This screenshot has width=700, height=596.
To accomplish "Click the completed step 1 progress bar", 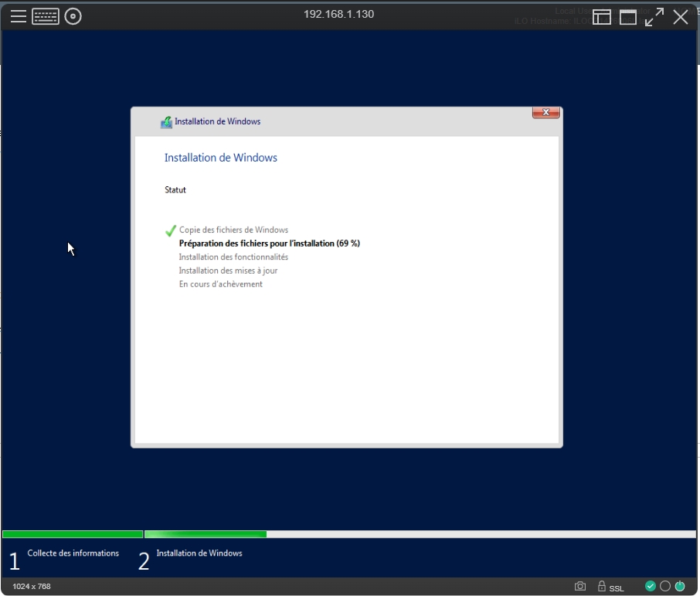I will click(73, 534).
